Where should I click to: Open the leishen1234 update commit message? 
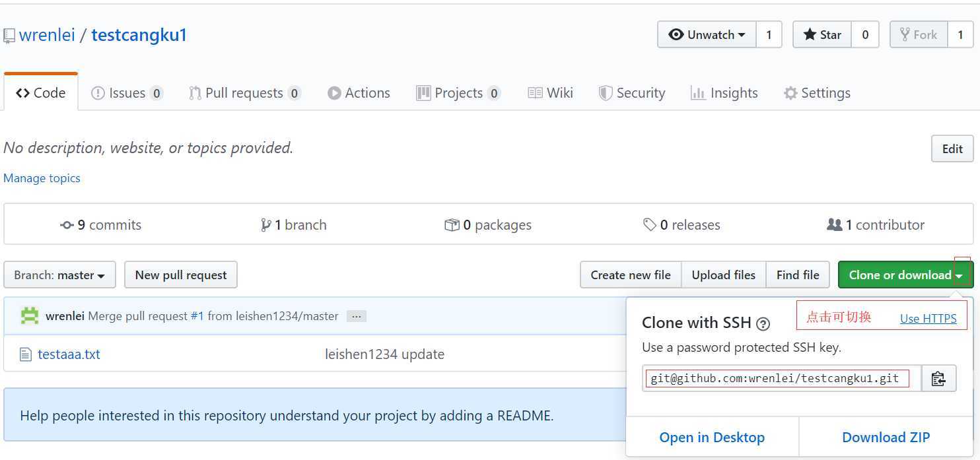pos(384,354)
